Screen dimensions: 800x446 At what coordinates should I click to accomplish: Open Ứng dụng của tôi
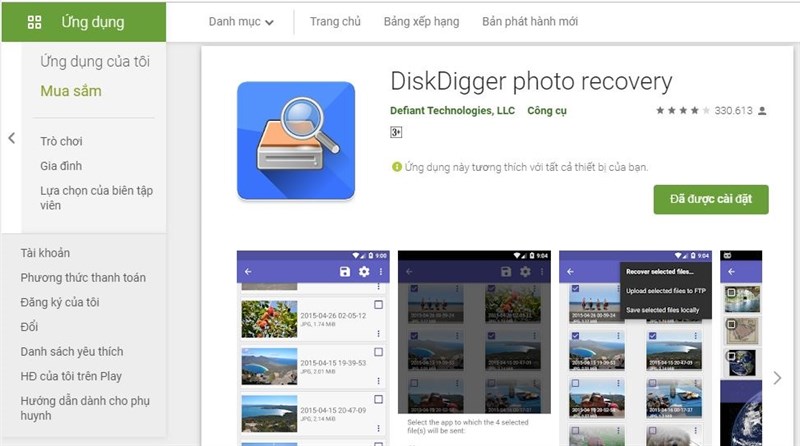pyautogui.click(x=95, y=61)
